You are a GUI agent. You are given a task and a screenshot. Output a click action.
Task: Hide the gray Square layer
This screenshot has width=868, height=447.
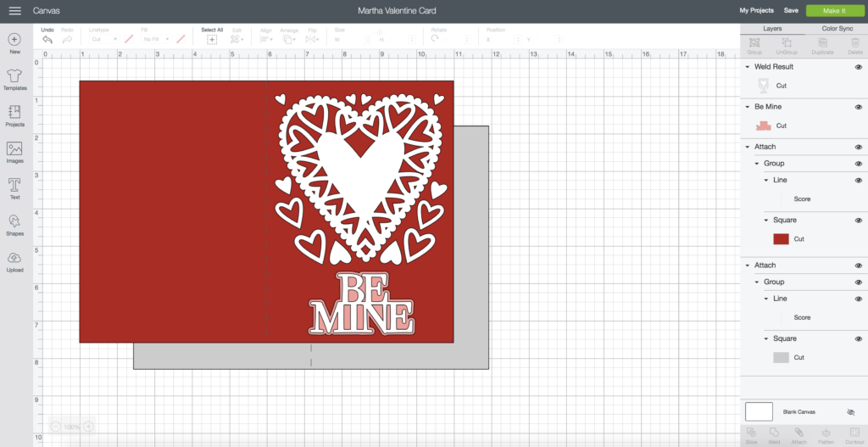click(859, 338)
